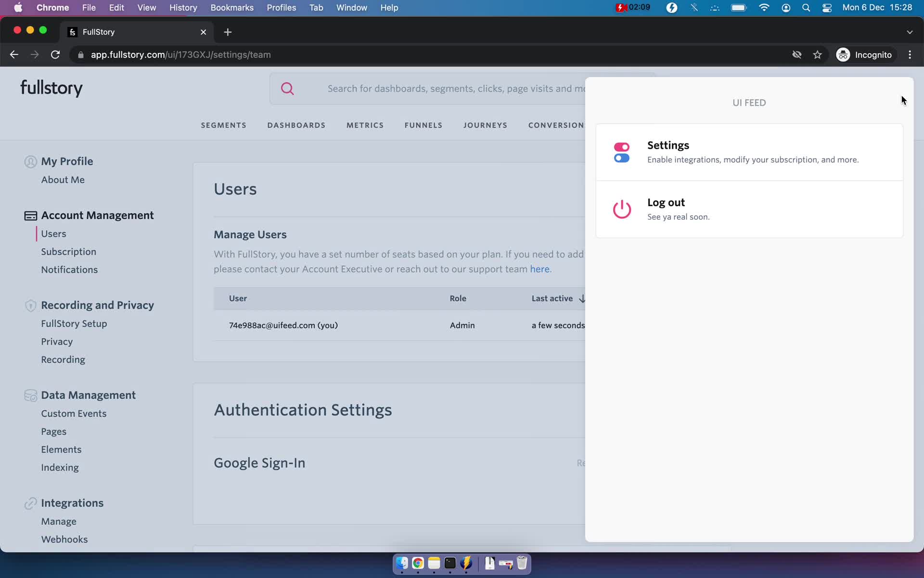Screen dimensions: 924x578
Task: Click the Log out power icon
Action: tap(622, 209)
